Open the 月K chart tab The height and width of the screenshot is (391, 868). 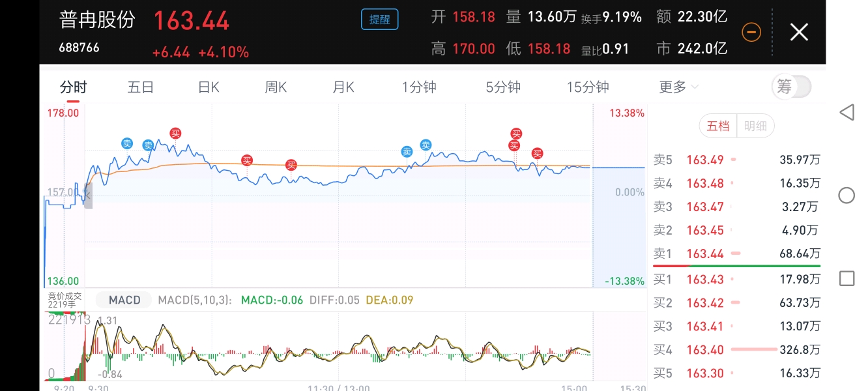[x=343, y=87]
